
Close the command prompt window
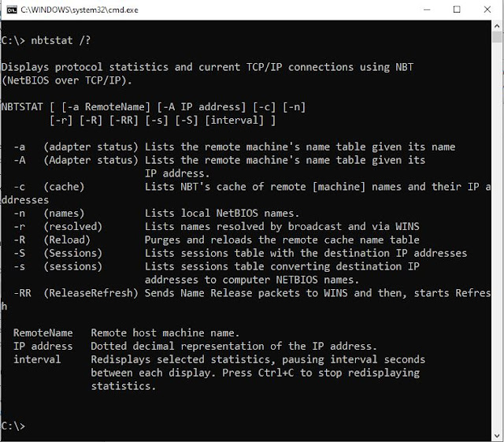[487, 9]
